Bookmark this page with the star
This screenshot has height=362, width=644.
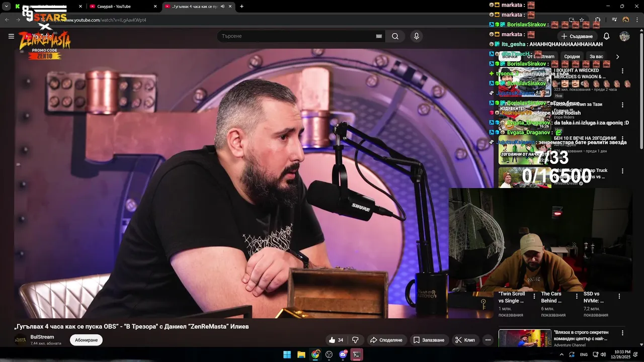(582, 20)
